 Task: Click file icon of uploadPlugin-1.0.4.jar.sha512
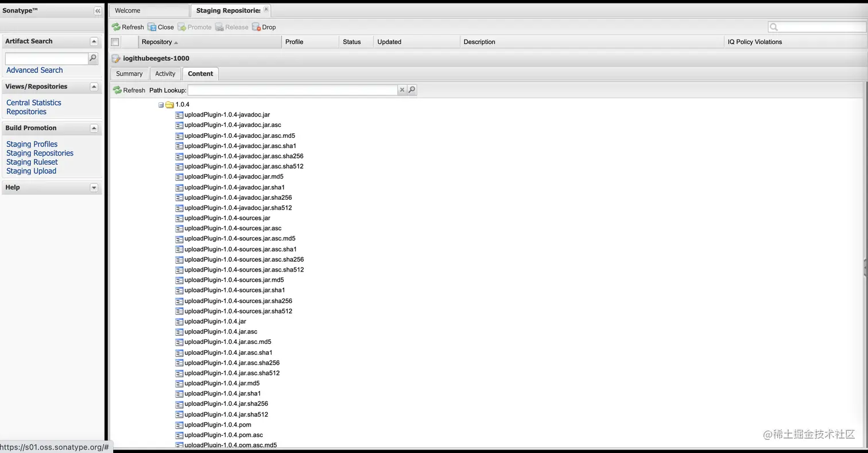coord(179,415)
